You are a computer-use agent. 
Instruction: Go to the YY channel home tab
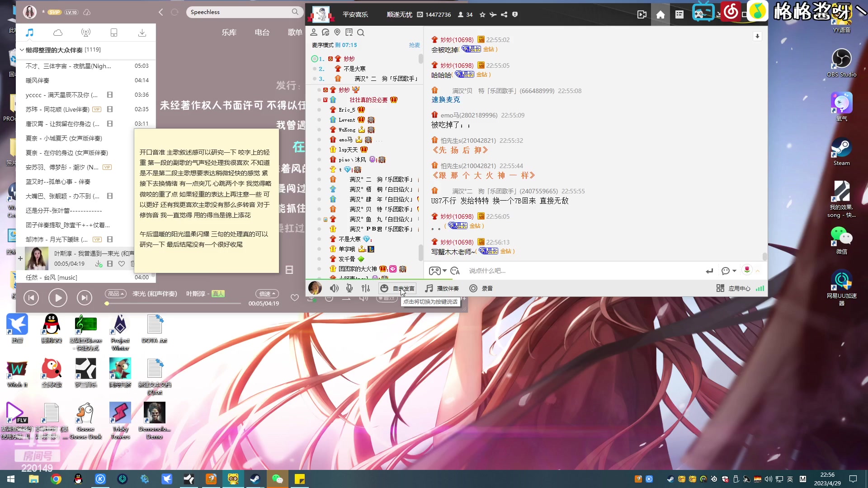[x=660, y=14]
